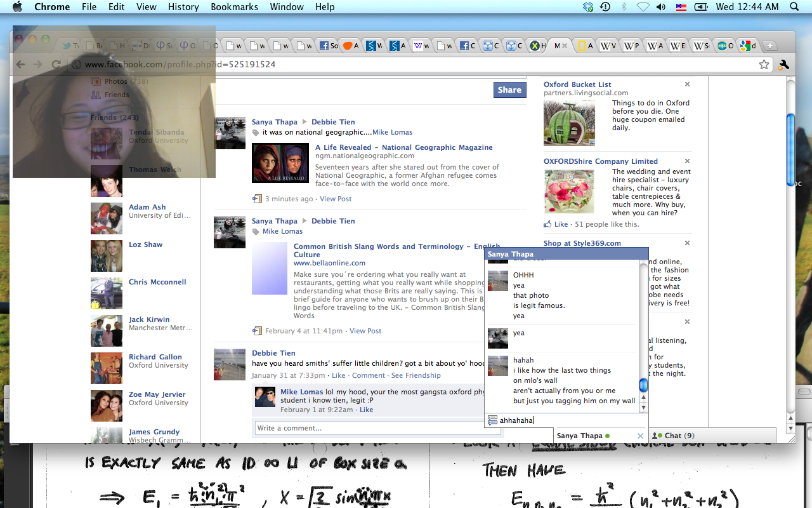Click the Time Machine menu bar icon
This screenshot has height=508, width=812.
click(x=605, y=7)
